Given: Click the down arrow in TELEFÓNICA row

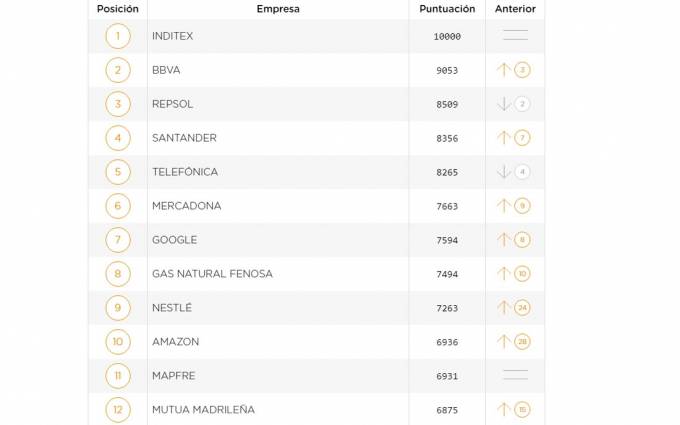Looking at the screenshot, I should pyautogui.click(x=504, y=172).
